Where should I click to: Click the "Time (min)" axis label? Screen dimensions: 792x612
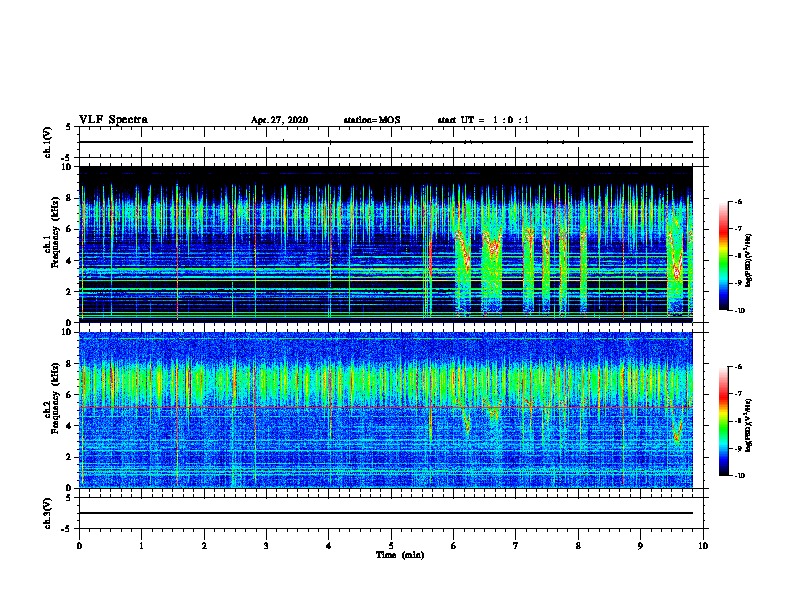point(400,555)
